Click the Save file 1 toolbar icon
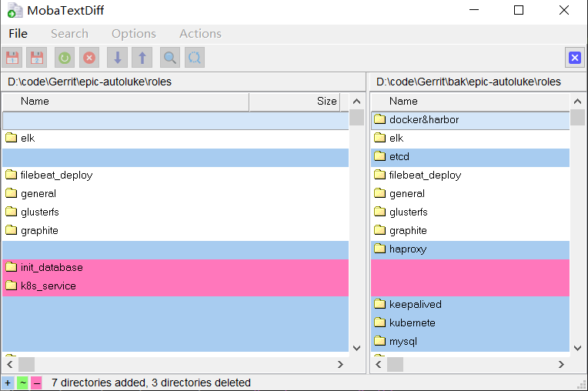Screen dimensions: 588x391 click(x=12, y=58)
